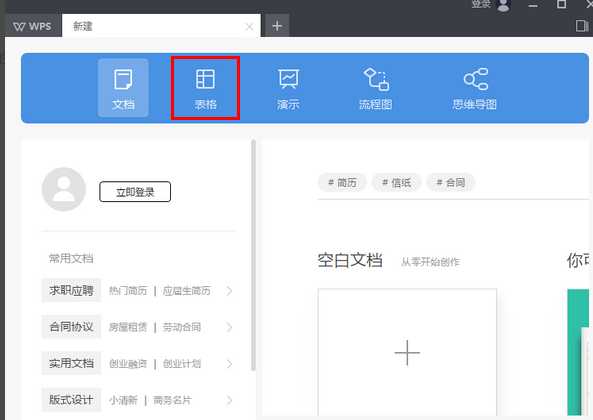
Task: Select the 文档 document icon
Action: point(123,87)
